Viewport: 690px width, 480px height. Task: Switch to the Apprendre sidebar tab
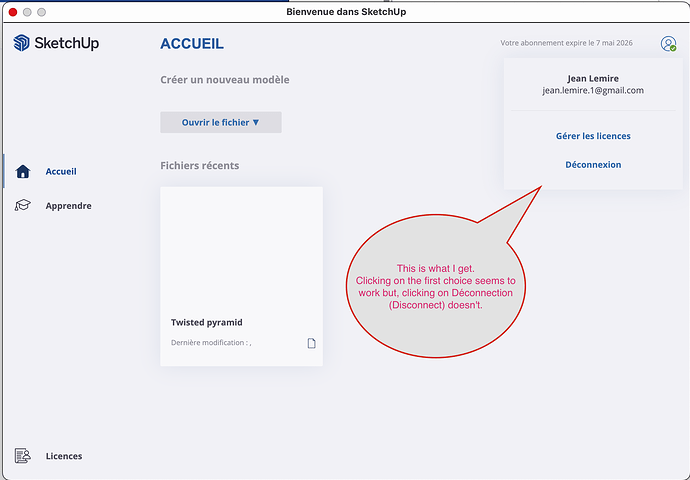click(x=69, y=205)
